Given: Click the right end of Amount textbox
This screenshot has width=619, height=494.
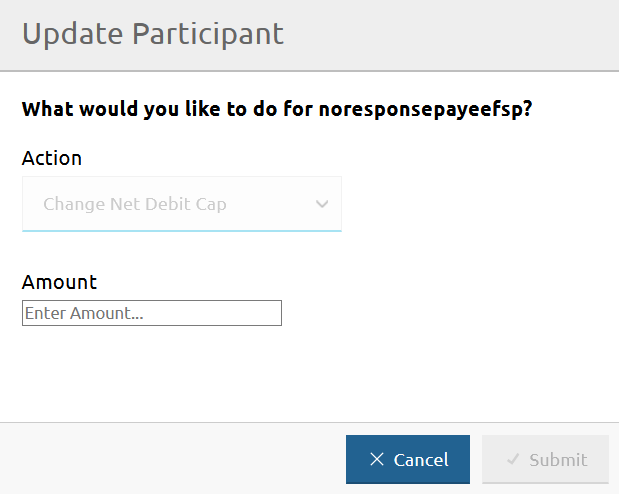Looking at the screenshot, I should [272, 313].
